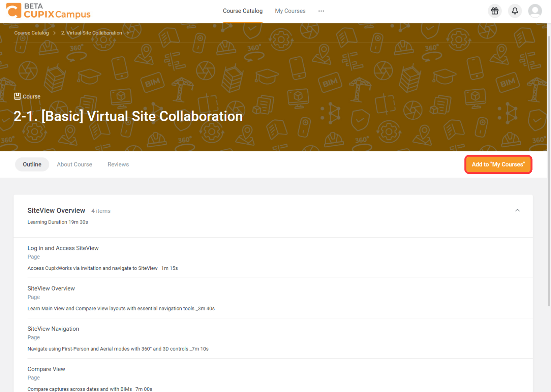The width and height of the screenshot is (551, 392).
Task: Click the page vertical scrollbar
Action: [549, 170]
